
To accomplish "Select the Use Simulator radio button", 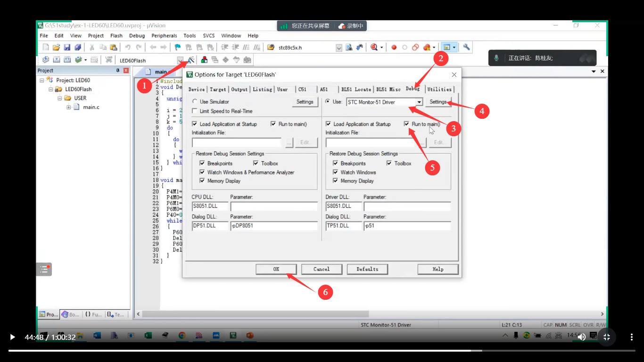I will (195, 102).
